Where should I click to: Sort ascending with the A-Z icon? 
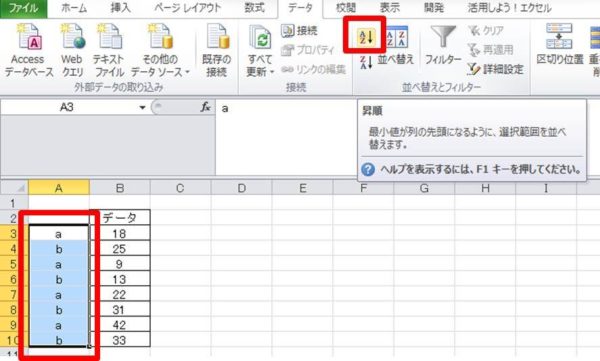[x=365, y=37]
